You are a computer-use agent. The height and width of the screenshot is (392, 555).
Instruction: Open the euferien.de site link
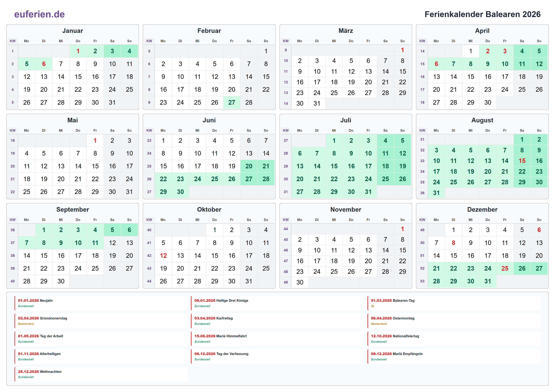coord(39,14)
